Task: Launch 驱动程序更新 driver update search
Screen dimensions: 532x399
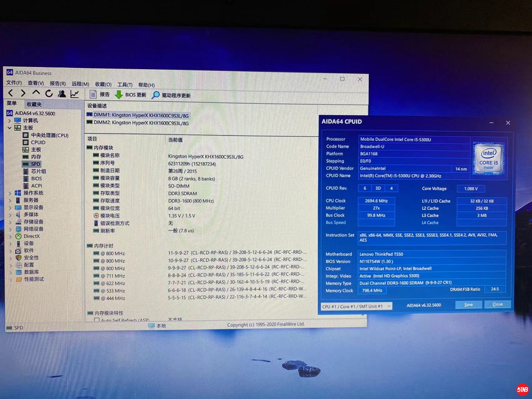Action: [x=171, y=95]
